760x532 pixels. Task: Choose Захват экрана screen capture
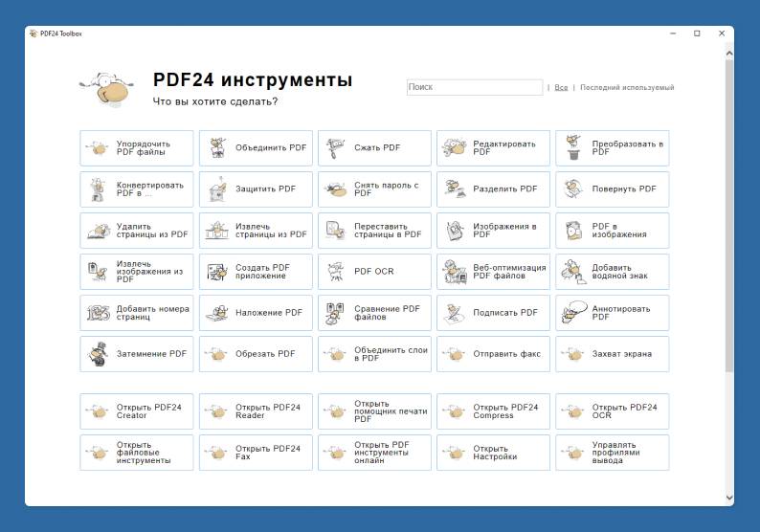(612, 354)
